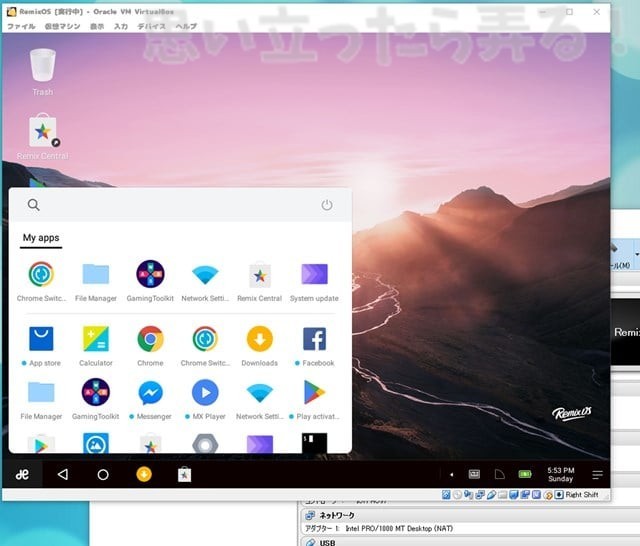
Task: Open Remix Central in the launcher top row
Action: point(260,281)
